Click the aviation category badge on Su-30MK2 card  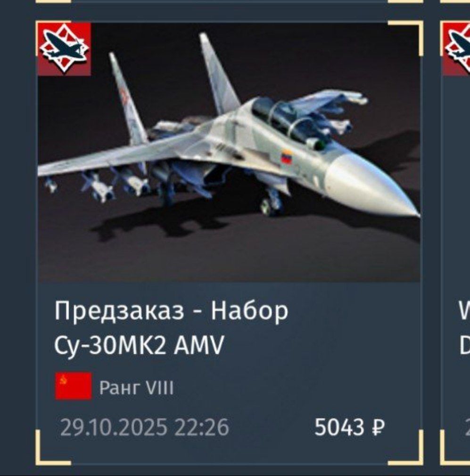click(x=64, y=49)
